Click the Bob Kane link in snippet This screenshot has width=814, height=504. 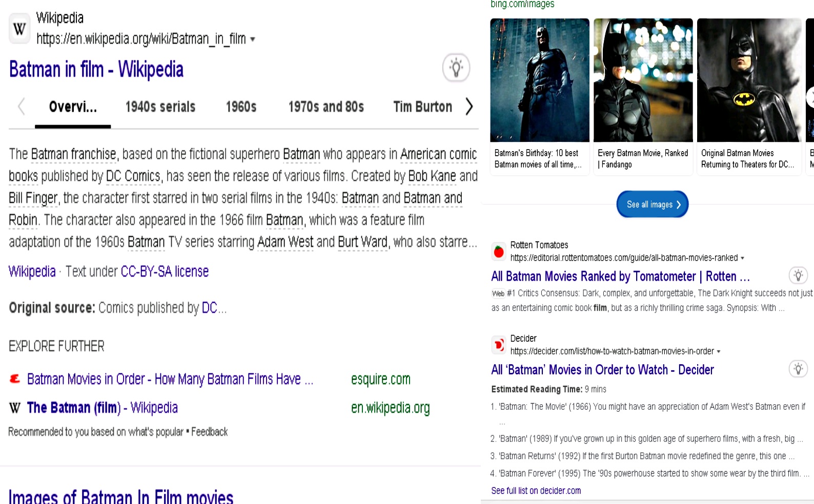click(432, 176)
